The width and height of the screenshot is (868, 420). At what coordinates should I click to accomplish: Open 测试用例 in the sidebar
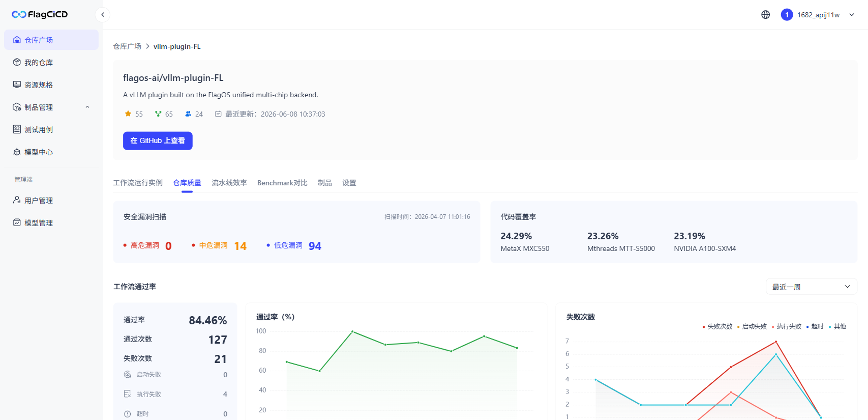[51, 129]
